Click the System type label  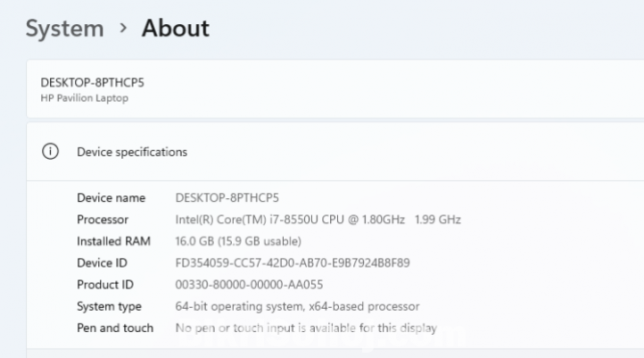pos(109,306)
